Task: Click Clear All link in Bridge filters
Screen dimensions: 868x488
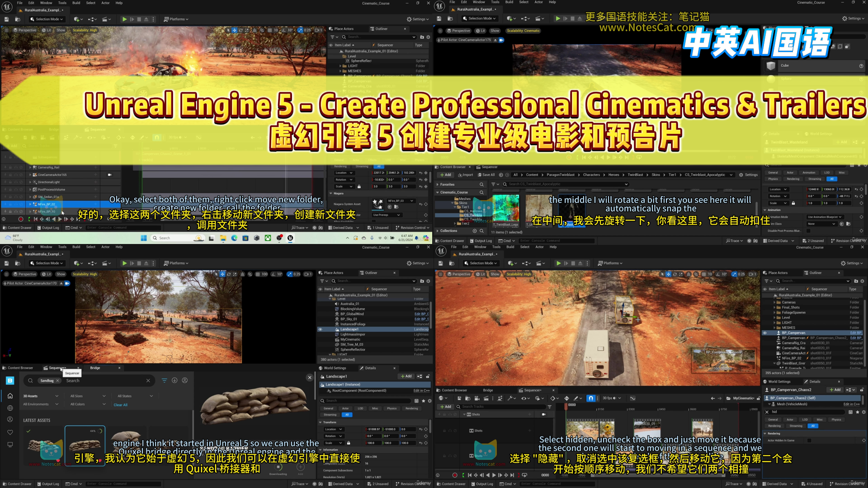Action: coord(120,405)
